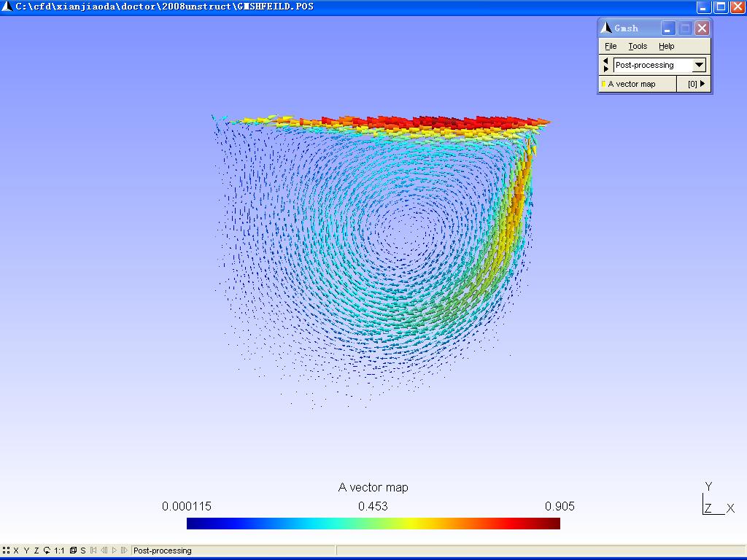Click the overlapping squares icon in status bar
747x560 pixels.
[73, 551]
